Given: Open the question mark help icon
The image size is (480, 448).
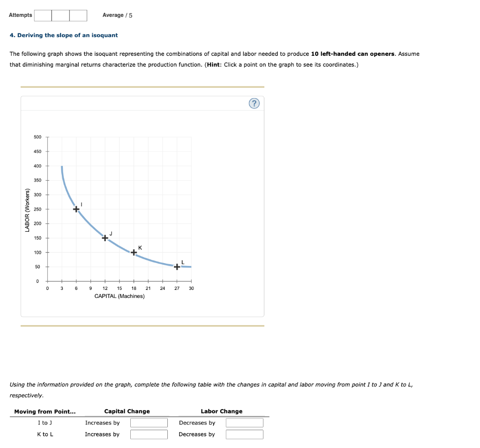Looking at the screenshot, I should (254, 103).
